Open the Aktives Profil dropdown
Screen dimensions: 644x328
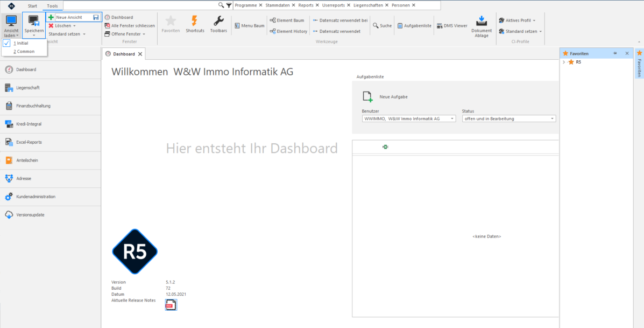[x=516, y=20]
